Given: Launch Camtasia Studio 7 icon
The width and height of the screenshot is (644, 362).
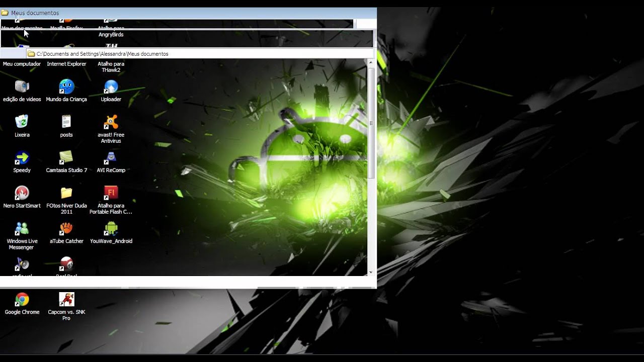Looking at the screenshot, I should click(66, 157).
